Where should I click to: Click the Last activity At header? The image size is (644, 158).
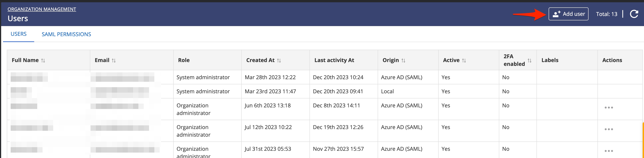(334, 60)
